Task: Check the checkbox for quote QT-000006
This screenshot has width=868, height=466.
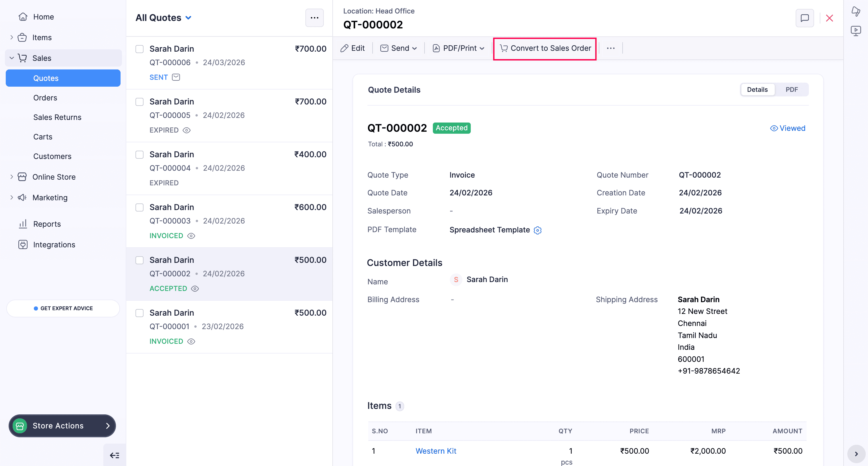Action: 139,49
